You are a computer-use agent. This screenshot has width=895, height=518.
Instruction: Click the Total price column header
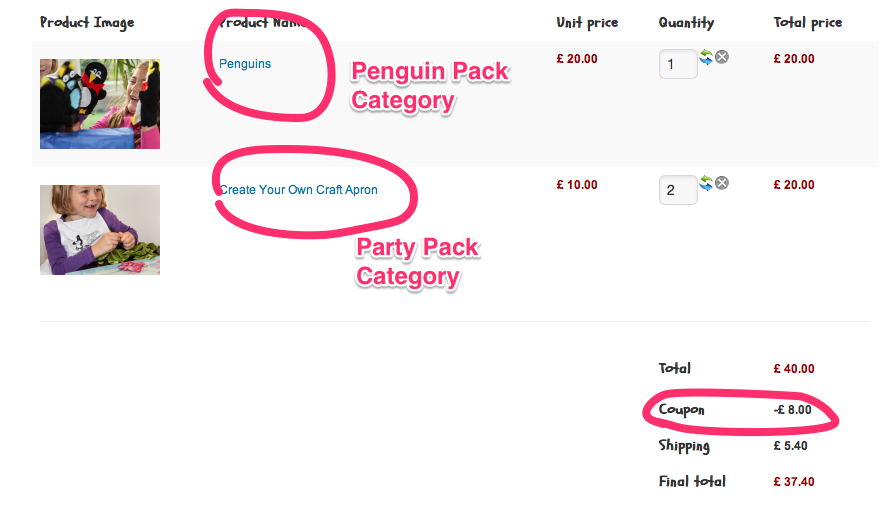click(808, 22)
